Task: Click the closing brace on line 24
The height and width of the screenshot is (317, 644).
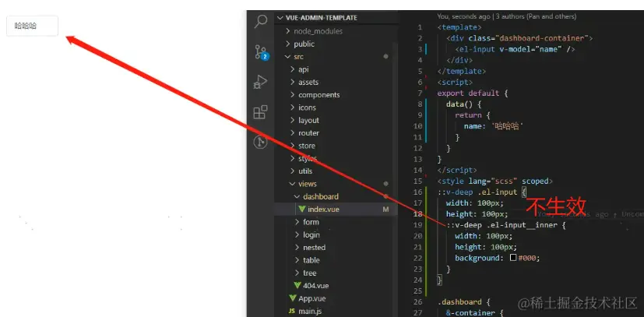Action: (x=440, y=280)
